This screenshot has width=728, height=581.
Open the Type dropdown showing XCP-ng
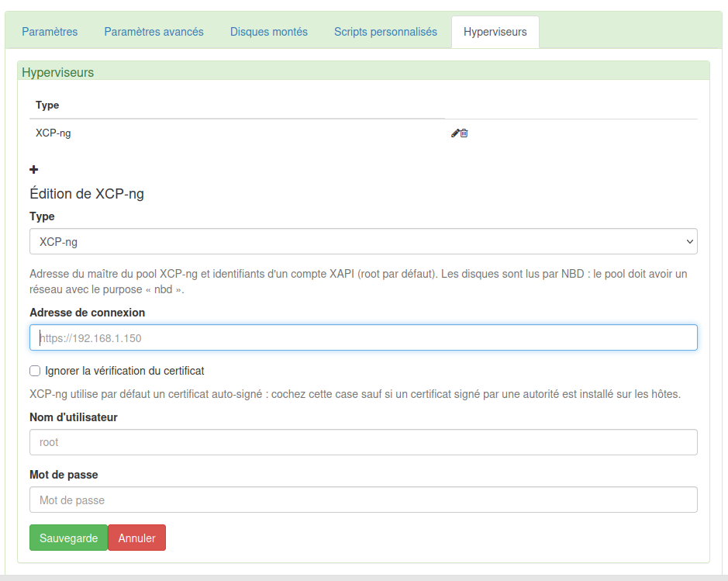point(363,241)
